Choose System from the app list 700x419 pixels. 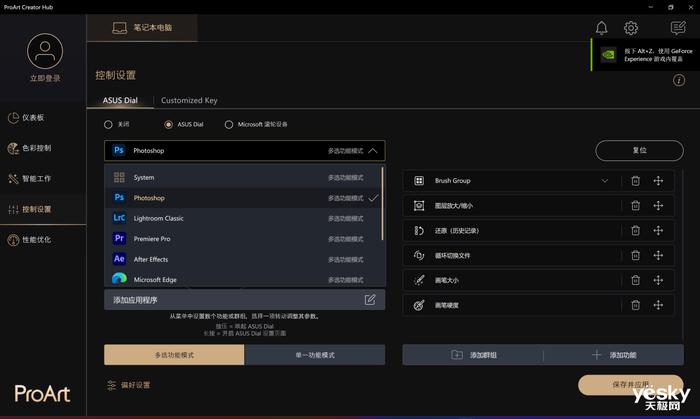pos(243,178)
